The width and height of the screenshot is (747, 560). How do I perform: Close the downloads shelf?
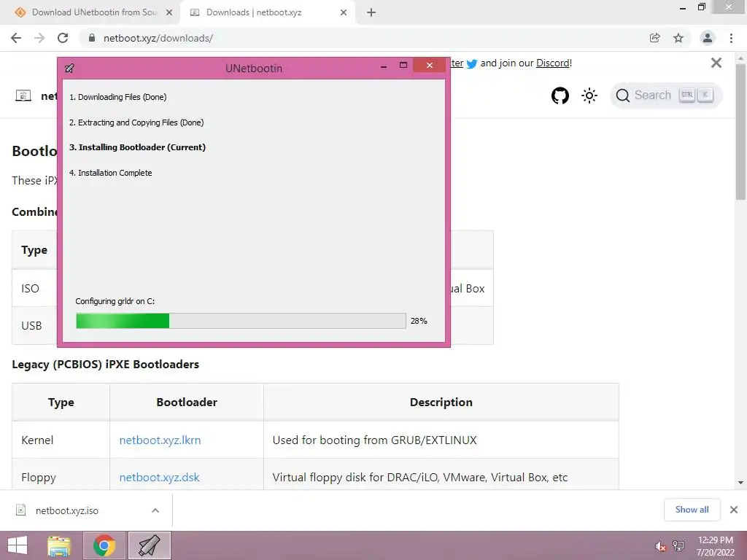coord(734,510)
